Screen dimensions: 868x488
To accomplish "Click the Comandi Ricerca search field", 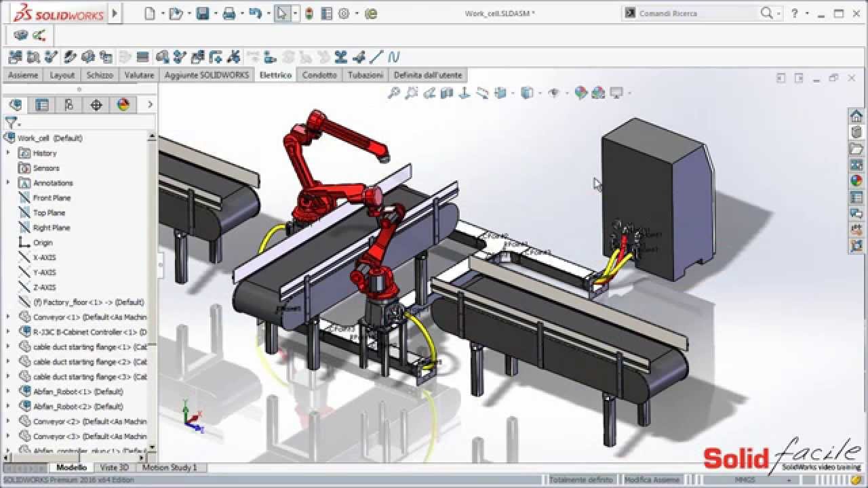I will pyautogui.click(x=692, y=13).
